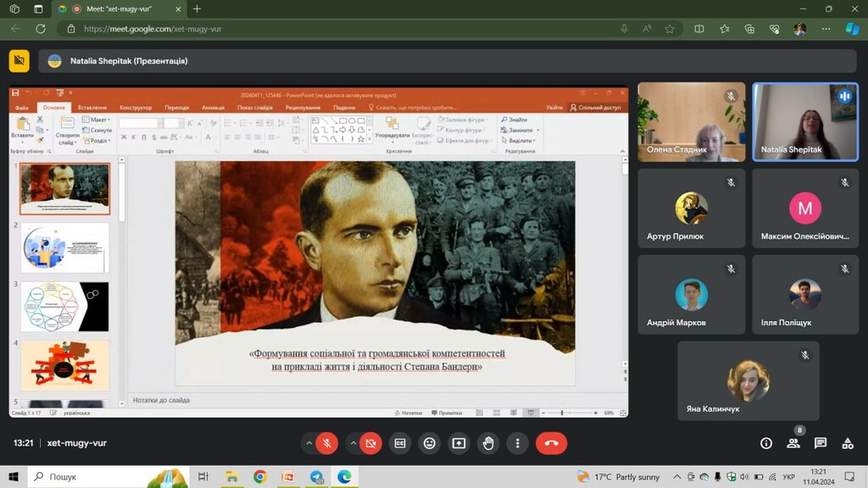Add this page to browser favorites
The image size is (868, 488).
click(x=670, y=28)
